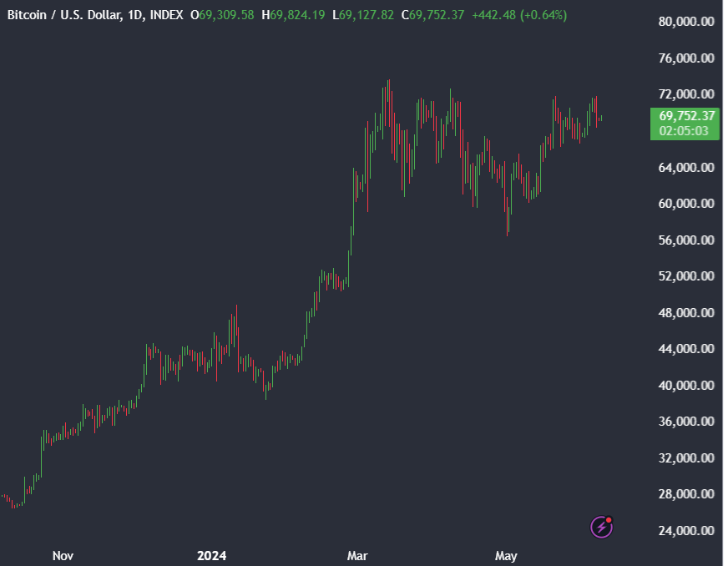Click the 72,000.00 price axis label

tap(686, 94)
